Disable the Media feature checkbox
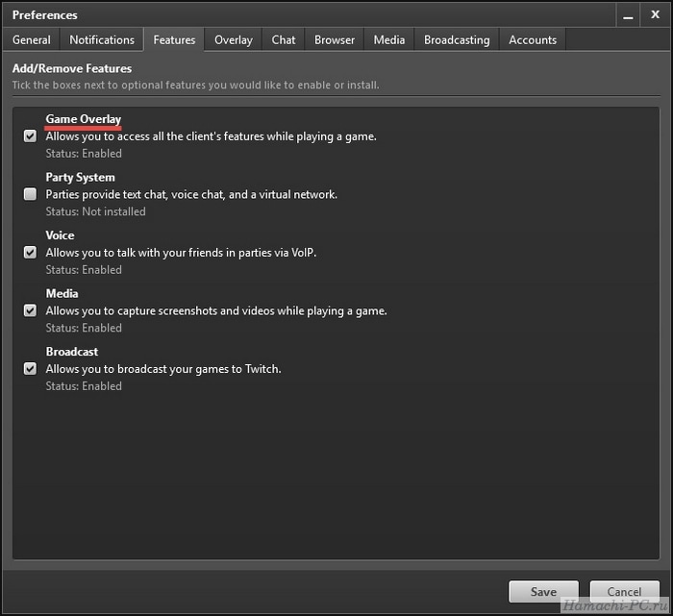 coord(30,310)
